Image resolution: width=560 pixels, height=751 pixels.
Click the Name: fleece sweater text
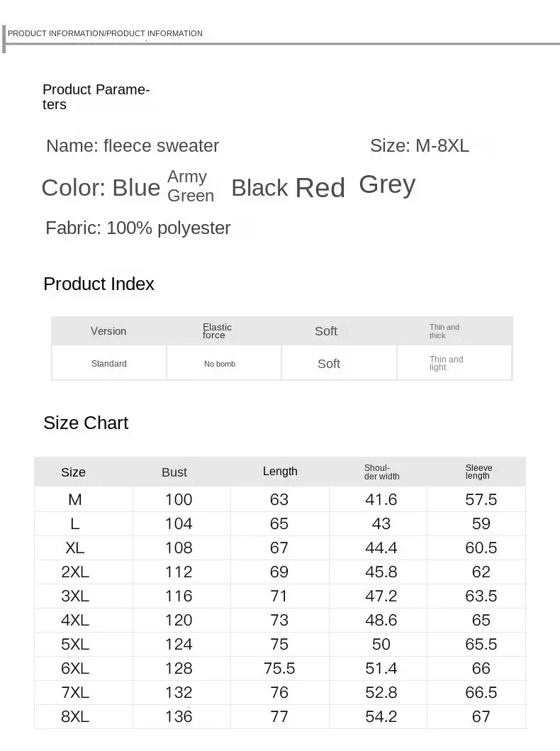pos(133,145)
